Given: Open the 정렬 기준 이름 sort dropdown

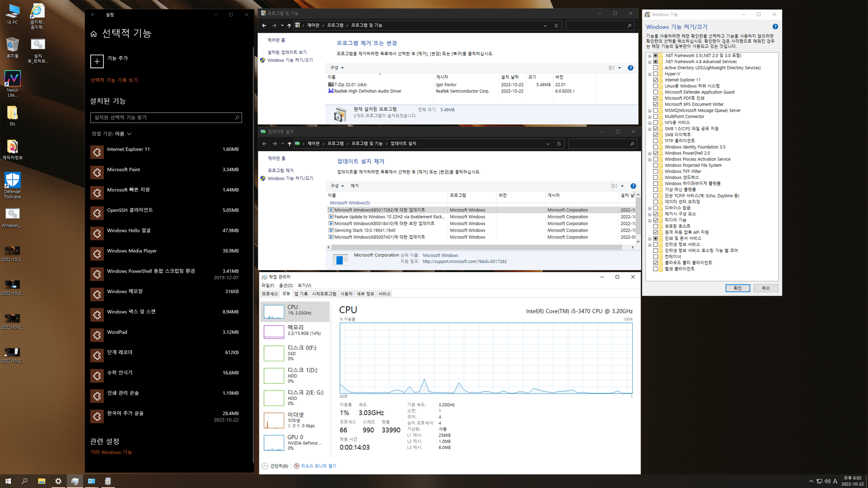Looking at the screenshot, I should click(112, 134).
